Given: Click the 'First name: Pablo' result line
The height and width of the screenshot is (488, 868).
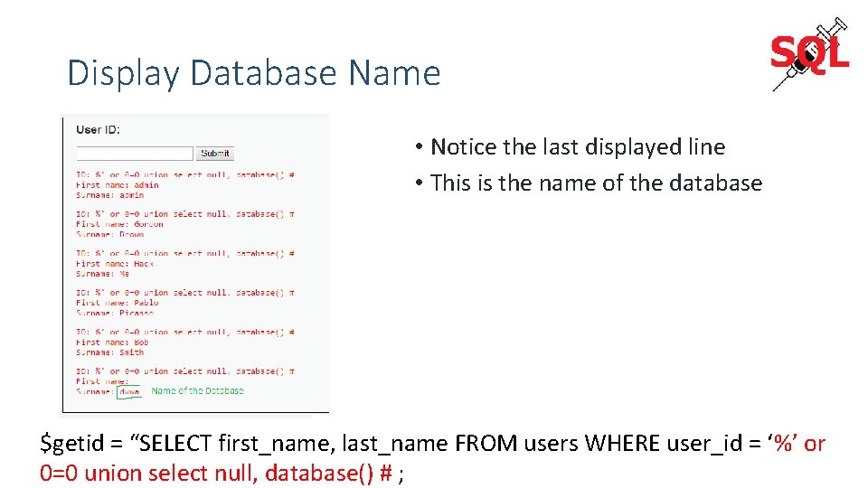Looking at the screenshot, I should point(118,303).
